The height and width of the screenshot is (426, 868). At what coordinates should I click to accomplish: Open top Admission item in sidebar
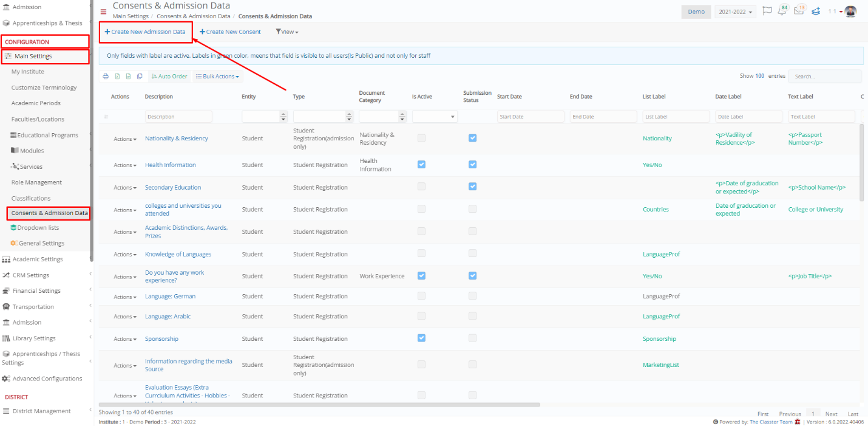(x=22, y=7)
